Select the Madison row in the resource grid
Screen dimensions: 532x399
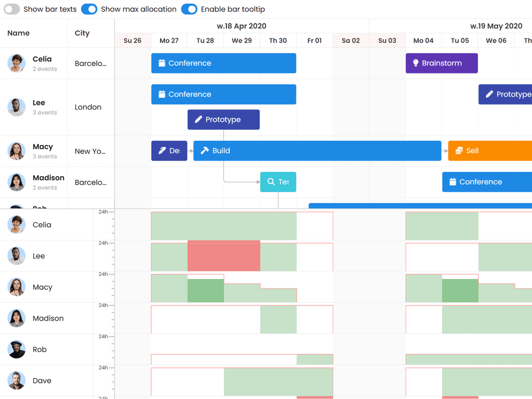[x=48, y=182]
